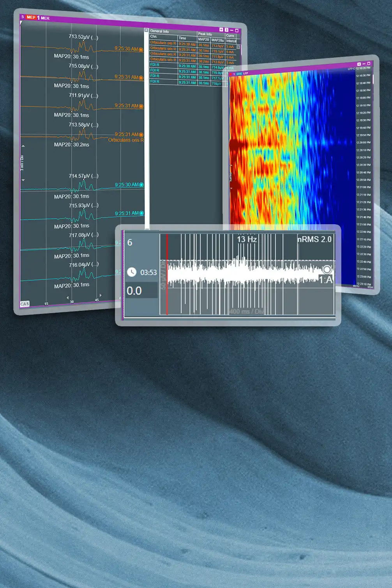The width and height of the screenshot is (392, 588).
Task: Click the right arrow on the time axis
Action: (x=101, y=296)
